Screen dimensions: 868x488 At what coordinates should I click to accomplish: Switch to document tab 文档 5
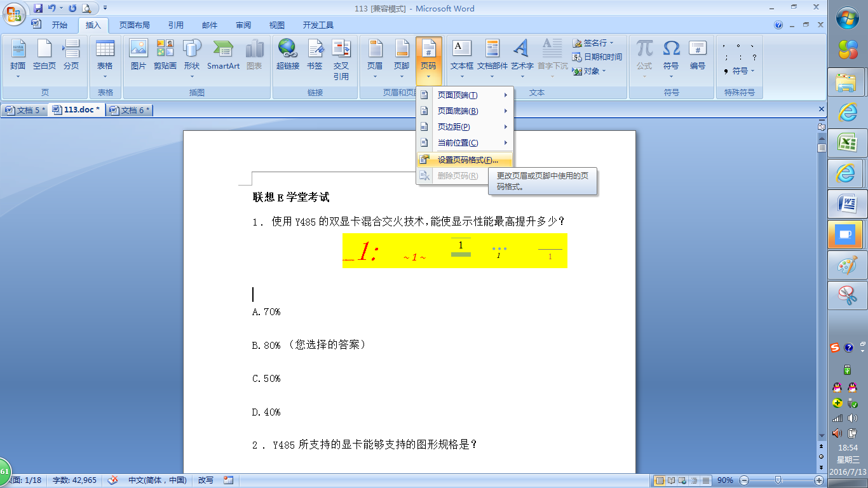(x=25, y=110)
